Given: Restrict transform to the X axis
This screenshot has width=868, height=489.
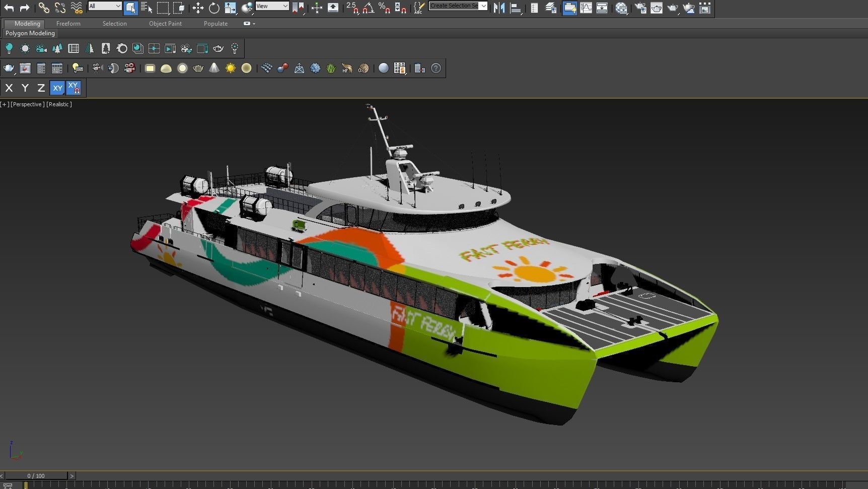Looking at the screenshot, I should click(9, 88).
